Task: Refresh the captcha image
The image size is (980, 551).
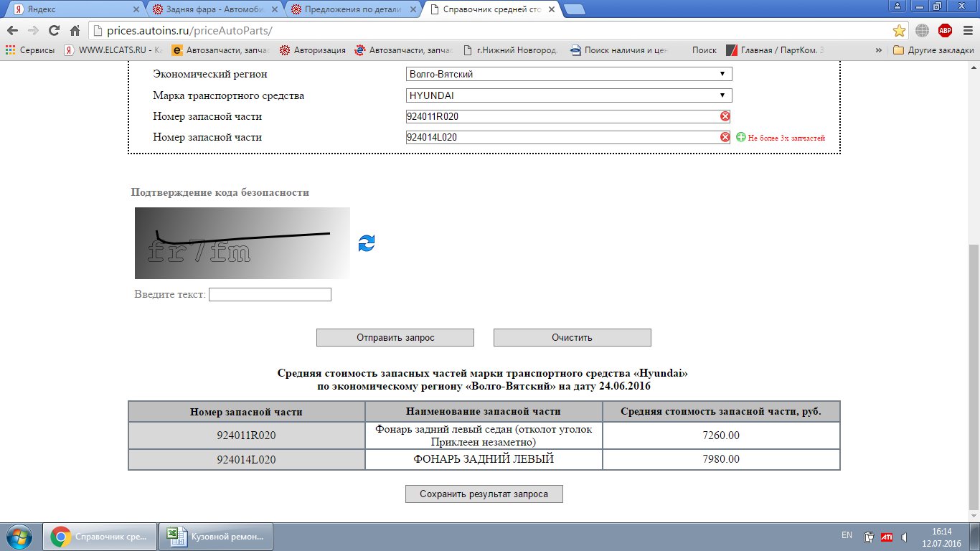Action: (367, 243)
